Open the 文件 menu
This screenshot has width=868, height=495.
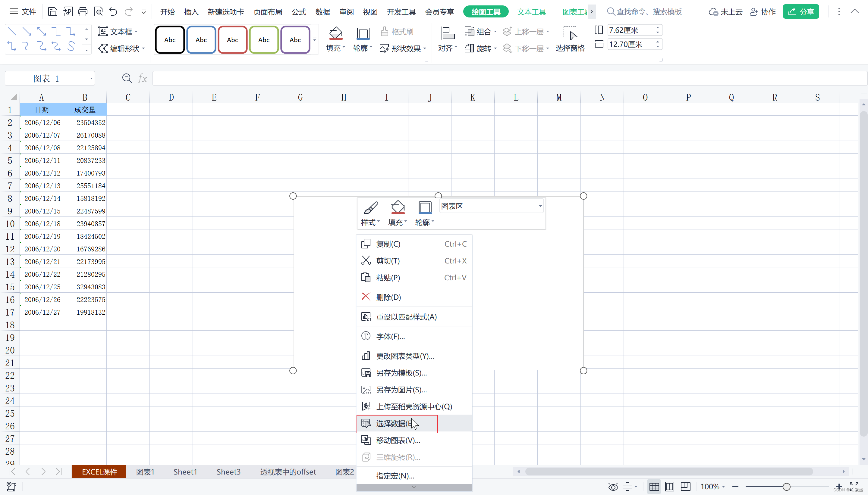(23, 12)
